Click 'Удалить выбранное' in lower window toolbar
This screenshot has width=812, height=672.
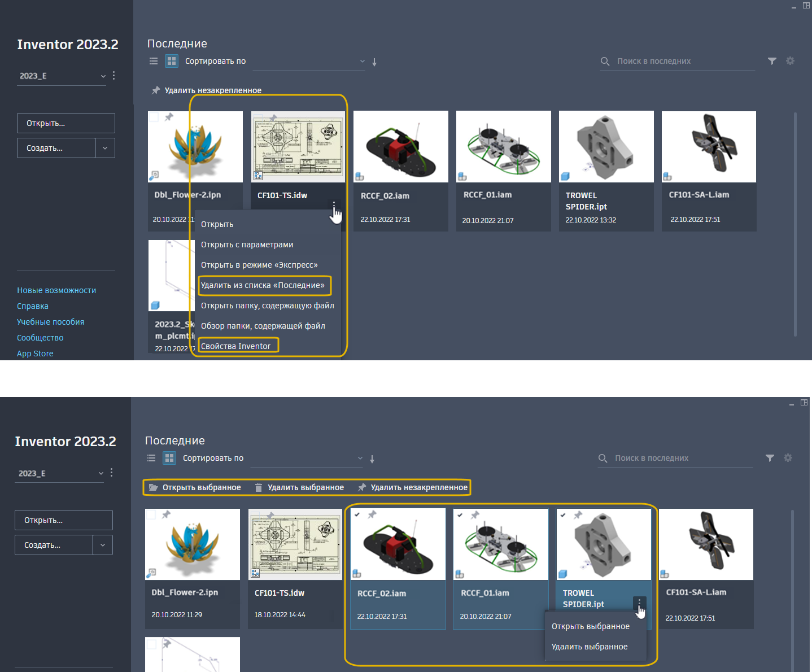tap(299, 487)
